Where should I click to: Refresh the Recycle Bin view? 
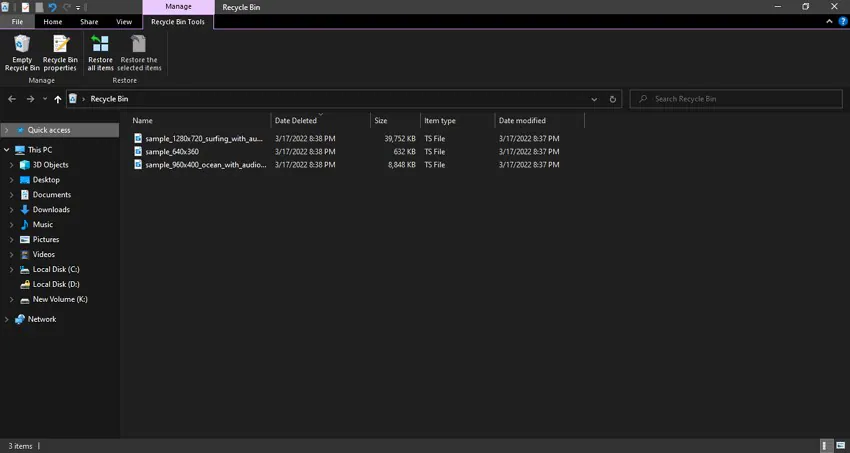click(613, 99)
